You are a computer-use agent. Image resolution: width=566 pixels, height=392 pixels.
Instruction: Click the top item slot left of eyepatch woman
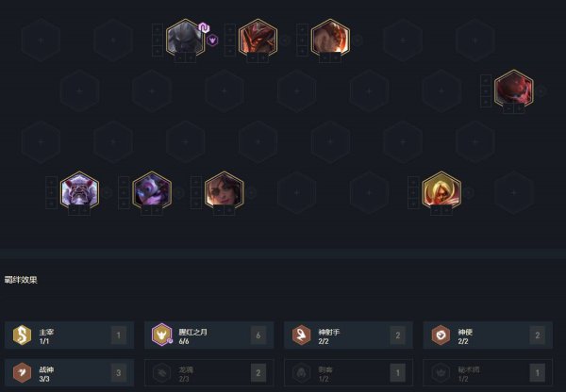(196, 182)
